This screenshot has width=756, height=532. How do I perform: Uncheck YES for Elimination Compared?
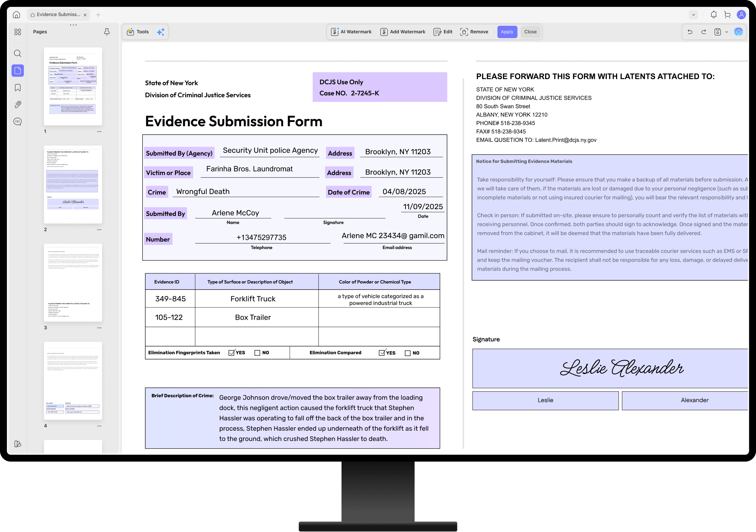382,353
